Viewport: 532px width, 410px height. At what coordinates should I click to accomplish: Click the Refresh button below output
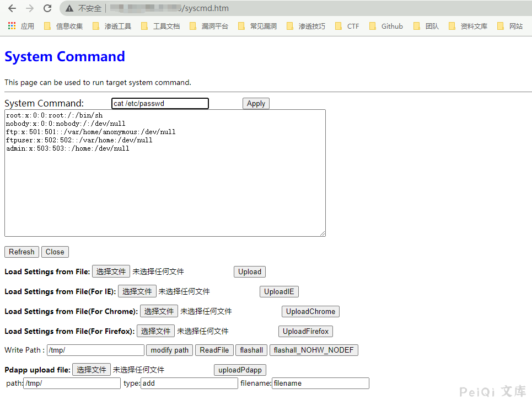(x=22, y=252)
